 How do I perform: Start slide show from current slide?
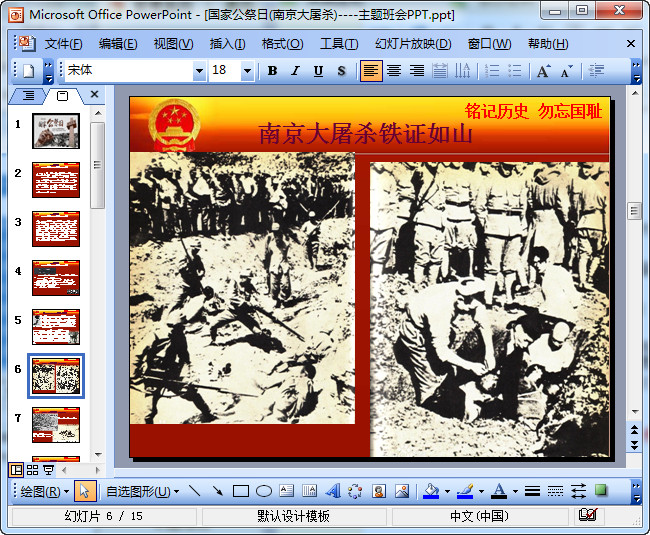[49, 470]
